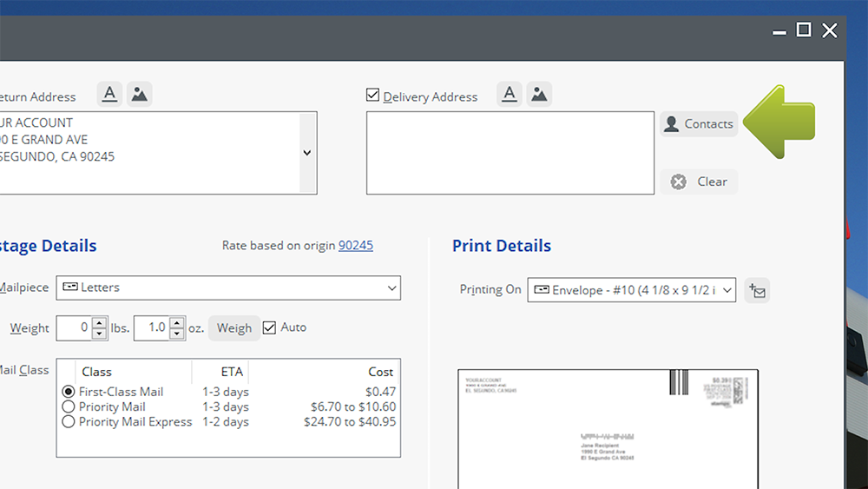The image size is (868, 489).
Task: Add image to return address
Action: (140, 94)
